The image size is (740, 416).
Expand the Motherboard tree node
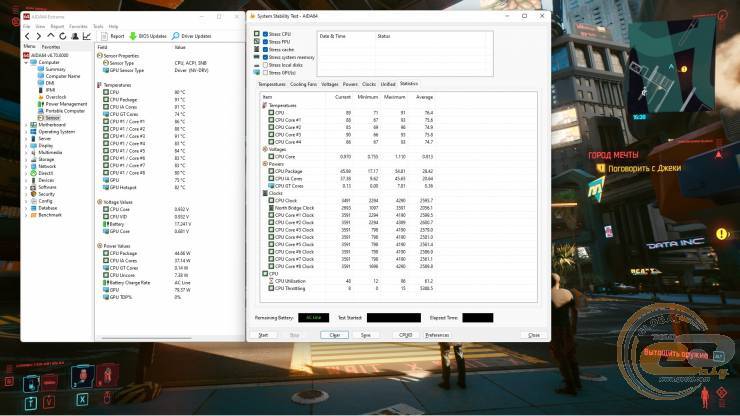pyautogui.click(x=26, y=125)
